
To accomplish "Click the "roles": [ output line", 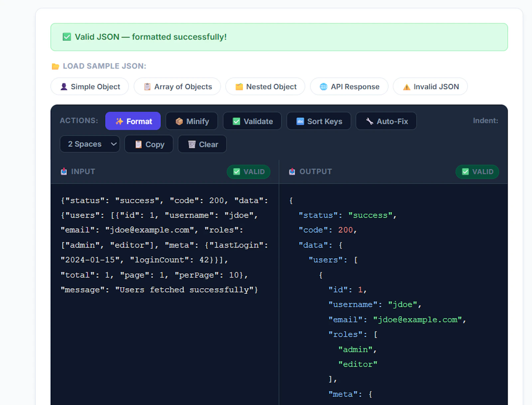I will click(353, 334).
